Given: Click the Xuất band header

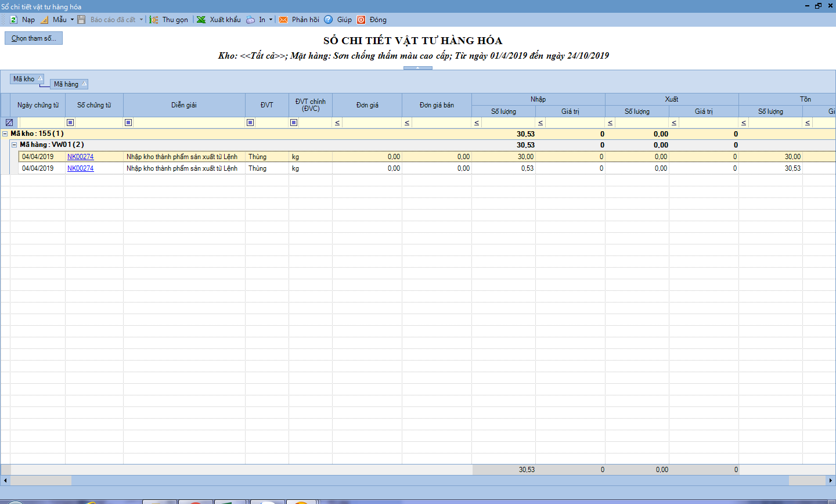Looking at the screenshot, I should pyautogui.click(x=672, y=99).
